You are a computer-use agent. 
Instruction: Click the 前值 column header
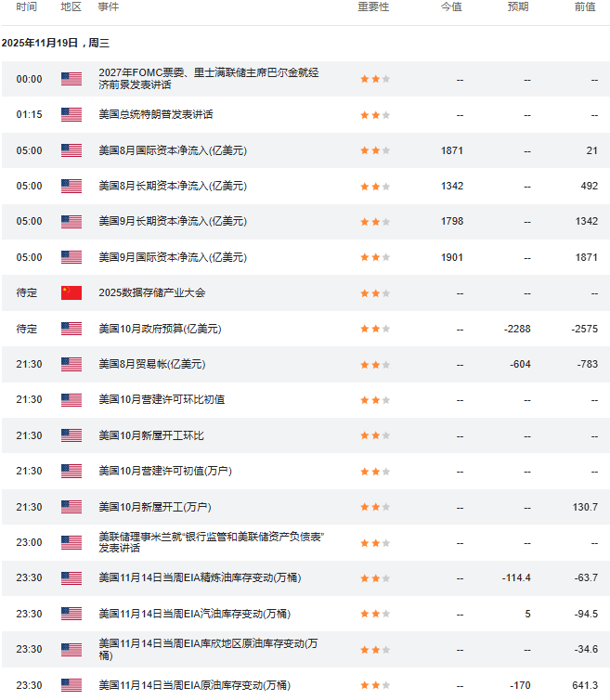(585, 6)
